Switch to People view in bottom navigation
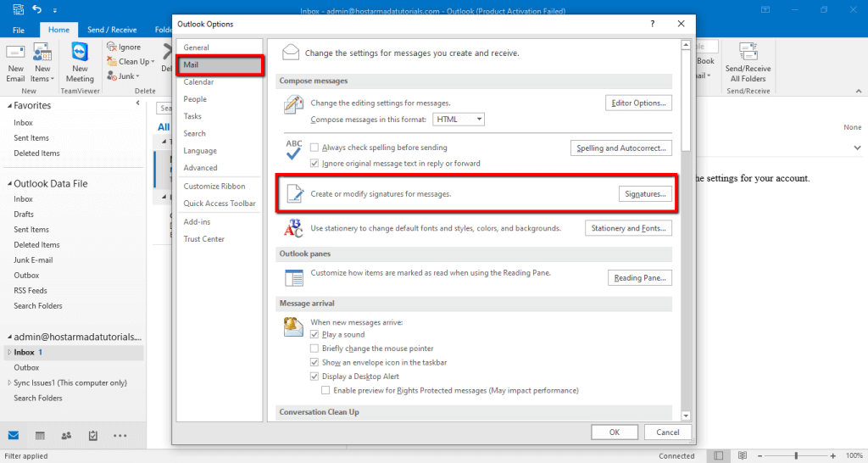The image size is (868, 463). click(66, 436)
